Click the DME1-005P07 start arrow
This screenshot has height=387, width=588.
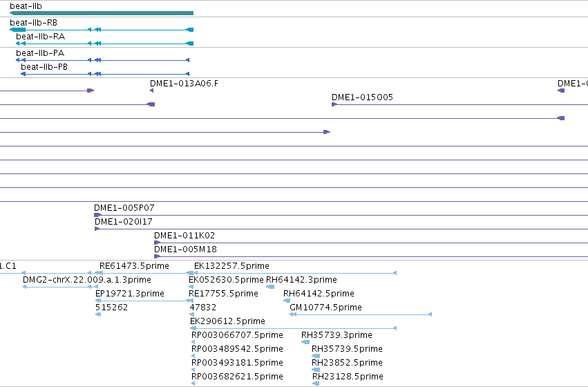[x=97, y=215]
